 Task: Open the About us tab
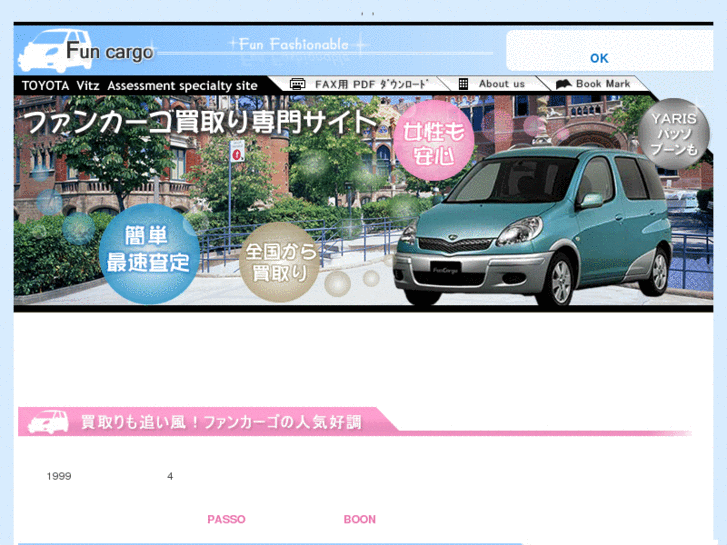point(493,84)
